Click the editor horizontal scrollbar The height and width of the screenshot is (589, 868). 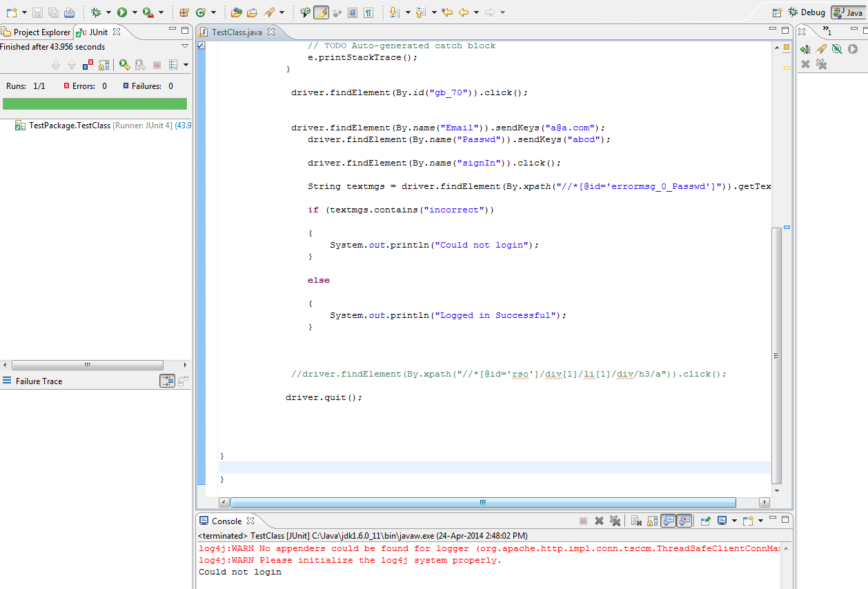[483, 502]
